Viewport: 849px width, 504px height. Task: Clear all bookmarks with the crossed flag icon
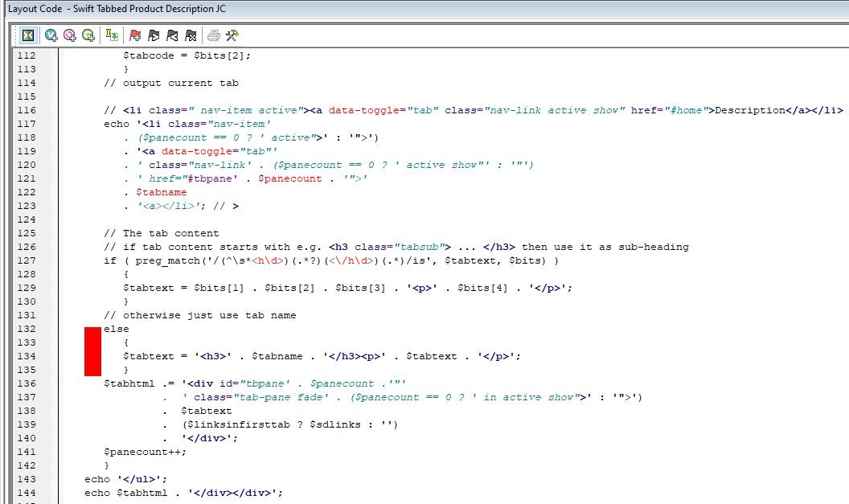coord(191,35)
